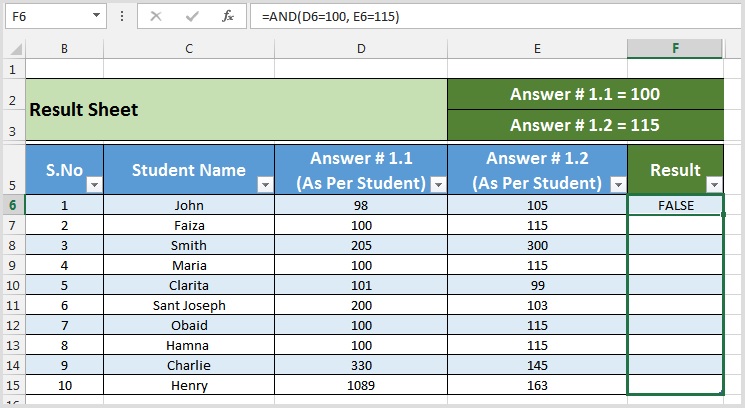
Task: Open the Name Box dropdown arrow
Action: click(x=96, y=16)
